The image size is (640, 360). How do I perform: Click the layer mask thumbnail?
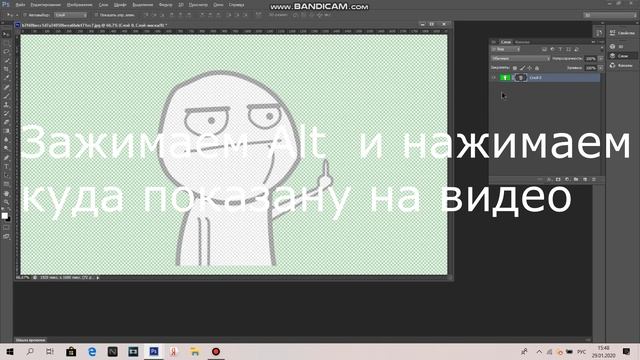coord(520,78)
